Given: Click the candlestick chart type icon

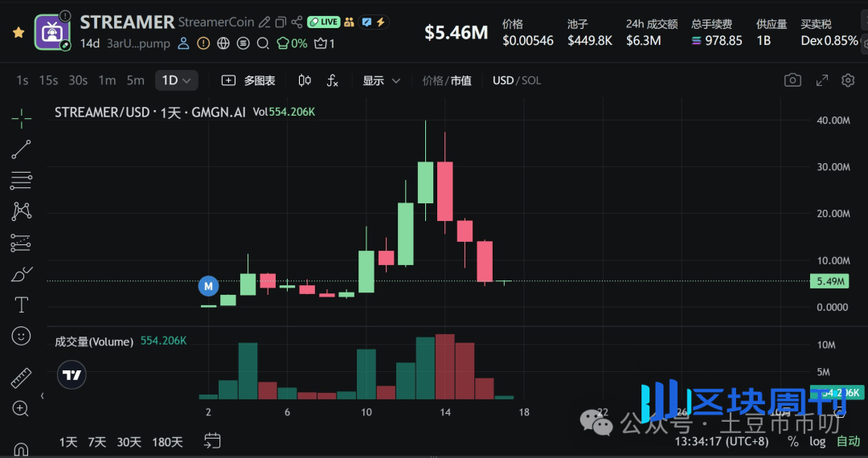Looking at the screenshot, I should tap(305, 81).
